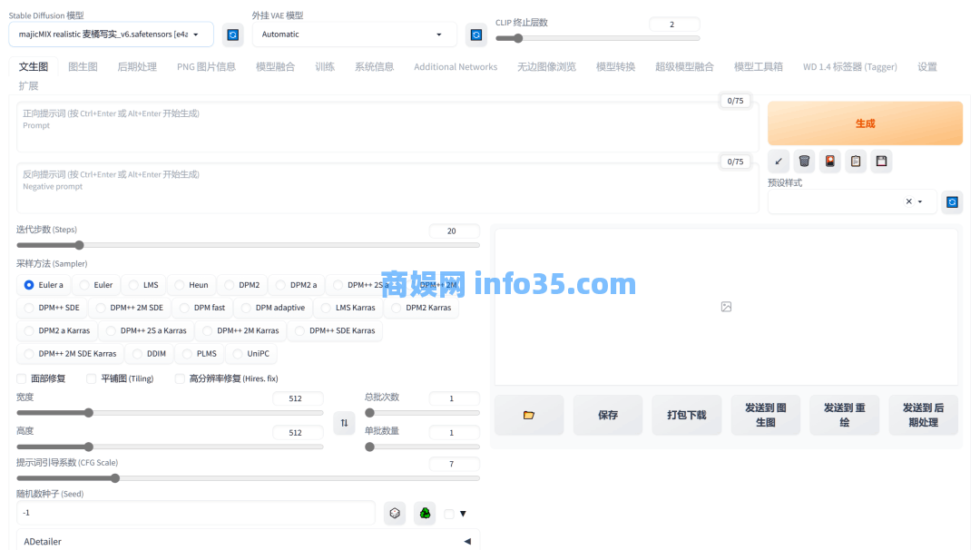Click the 单批数量 number field
This screenshot has height=550, width=980.
coord(455,433)
